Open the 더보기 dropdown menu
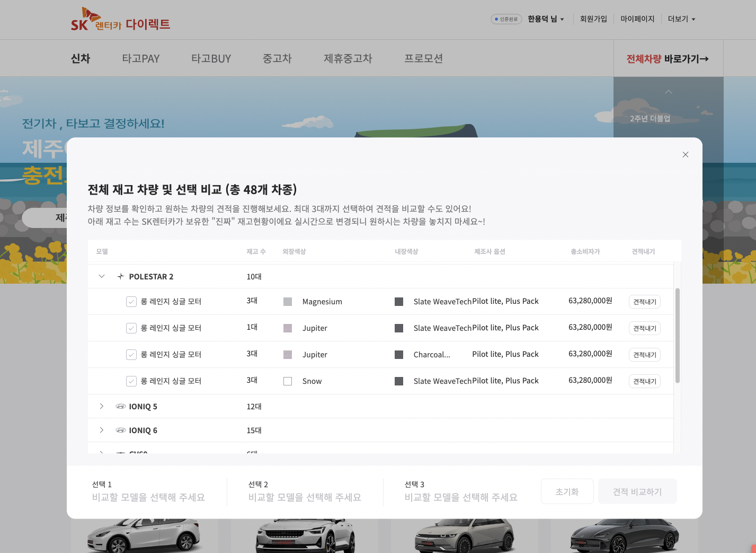 pos(681,19)
